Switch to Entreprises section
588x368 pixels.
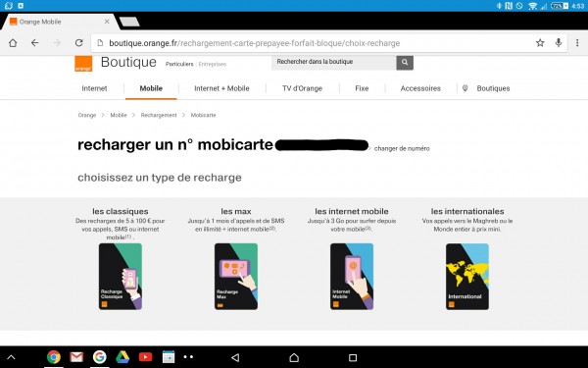tap(213, 64)
